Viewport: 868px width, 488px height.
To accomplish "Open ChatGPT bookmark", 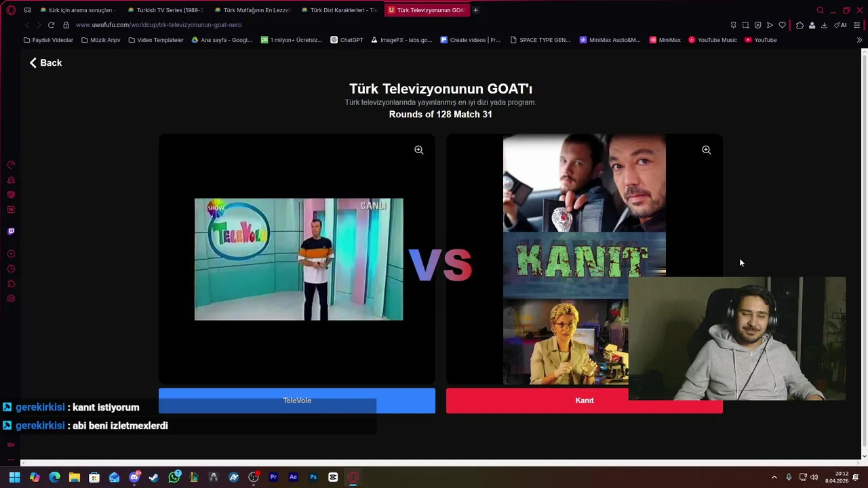I will coord(347,40).
